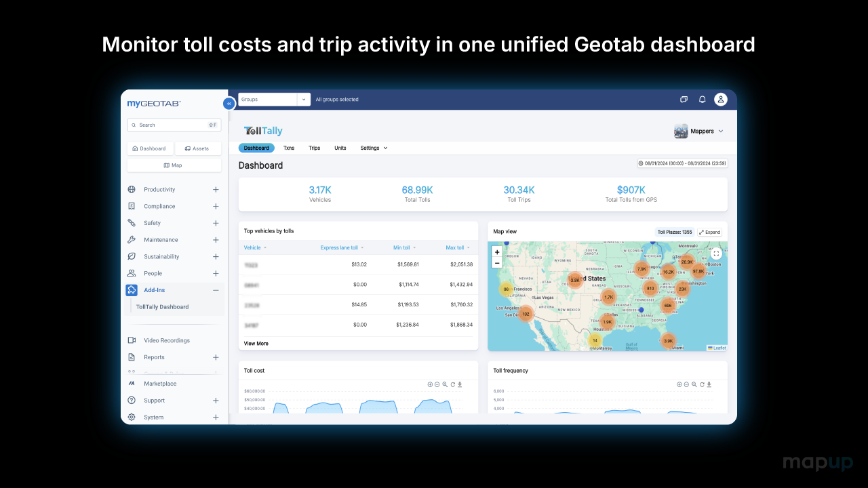
Task: Download the Toll cost chart
Action: (x=460, y=384)
